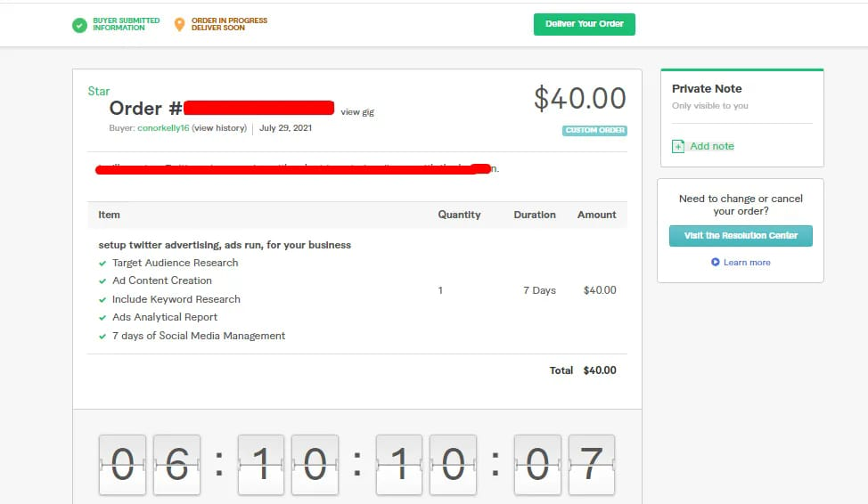Click the Add note link text
868x504 pixels.
[x=712, y=147]
